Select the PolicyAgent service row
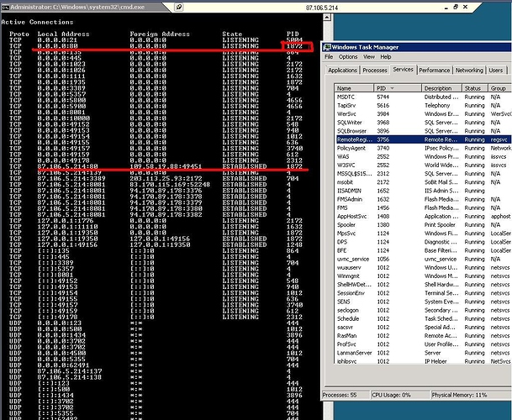The width and height of the screenshot is (512, 420). (x=423, y=148)
